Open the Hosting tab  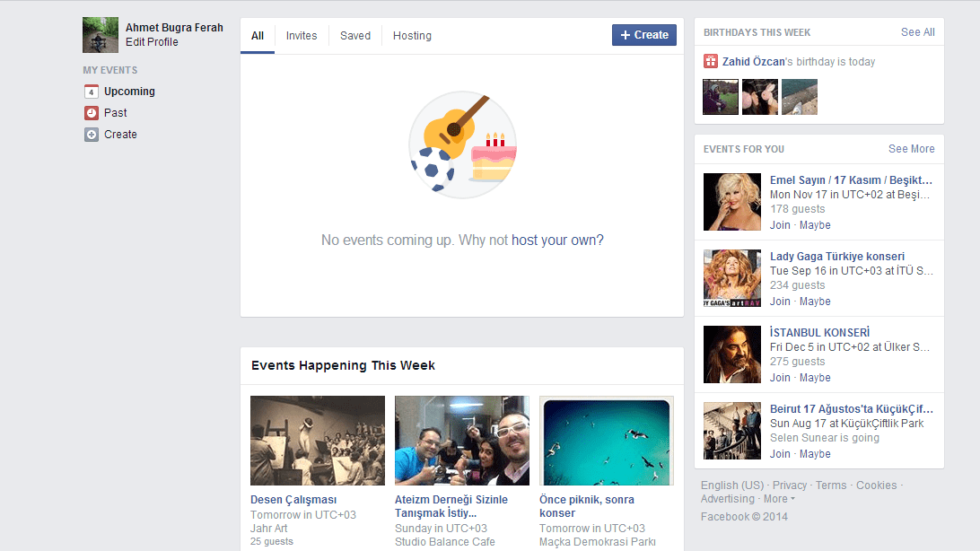[x=412, y=35]
